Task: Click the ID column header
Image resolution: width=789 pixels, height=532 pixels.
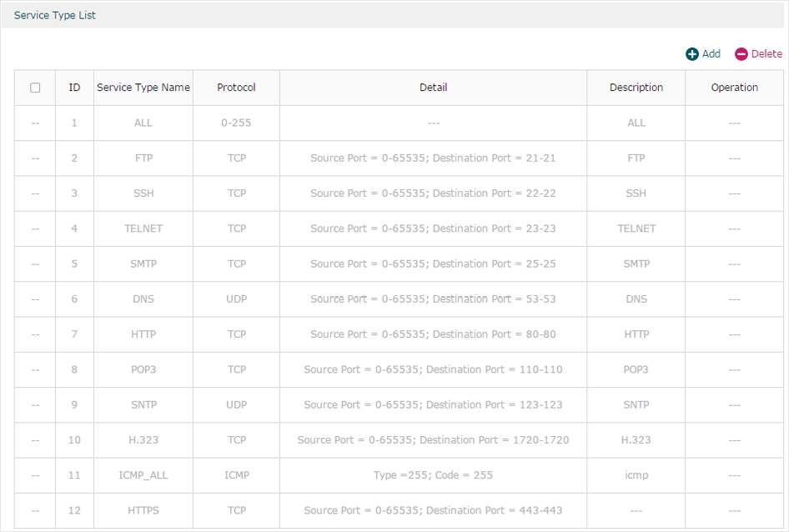Action: (74, 88)
